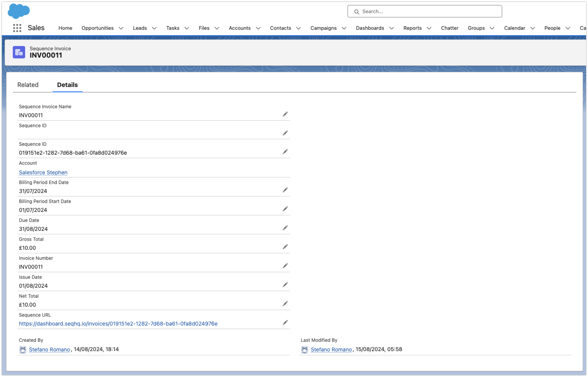Go to the Home tab

[x=65, y=28]
